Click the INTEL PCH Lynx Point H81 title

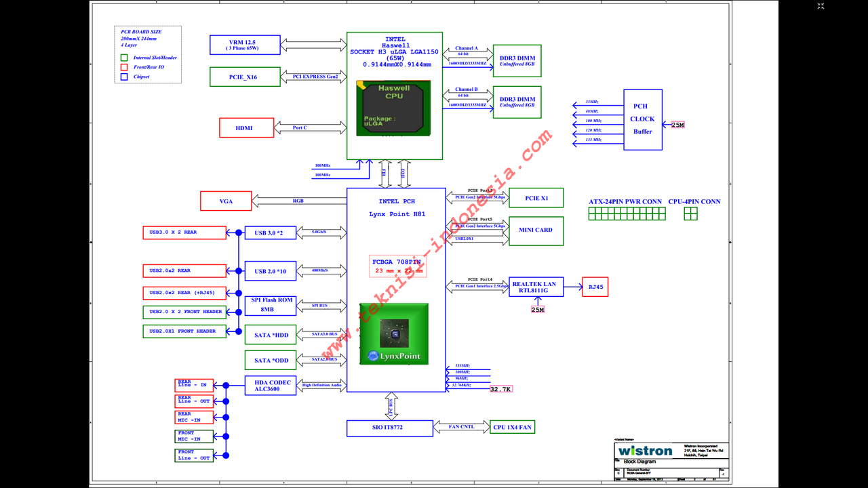[x=397, y=208]
